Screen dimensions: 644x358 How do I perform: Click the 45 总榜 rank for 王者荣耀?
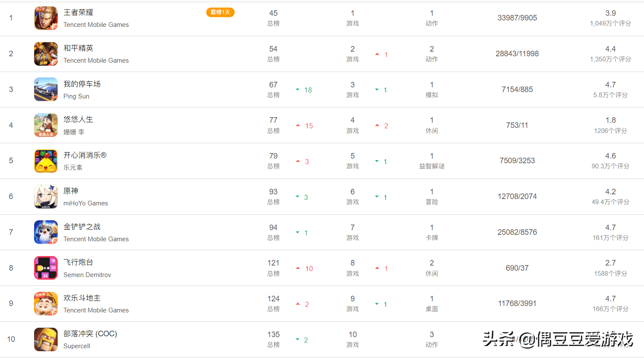(274, 18)
